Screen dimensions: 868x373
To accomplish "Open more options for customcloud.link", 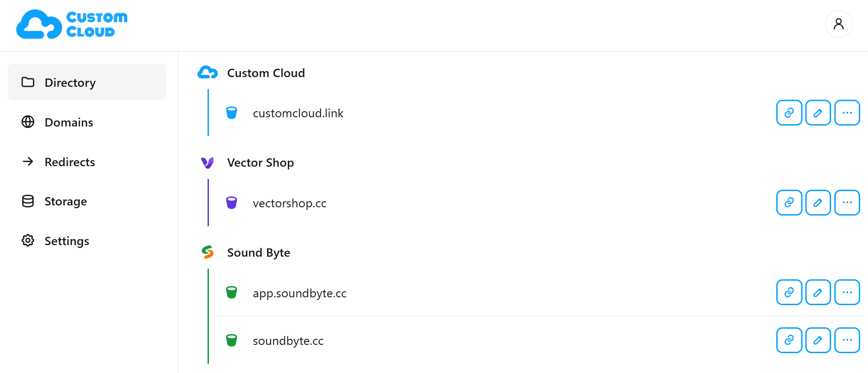I will pyautogui.click(x=847, y=113).
